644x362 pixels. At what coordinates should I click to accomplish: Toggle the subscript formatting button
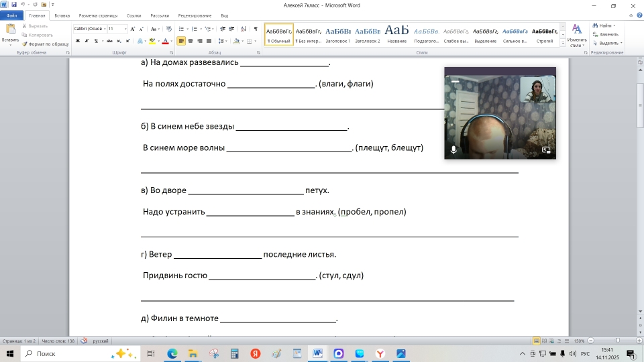pos(119,41)
